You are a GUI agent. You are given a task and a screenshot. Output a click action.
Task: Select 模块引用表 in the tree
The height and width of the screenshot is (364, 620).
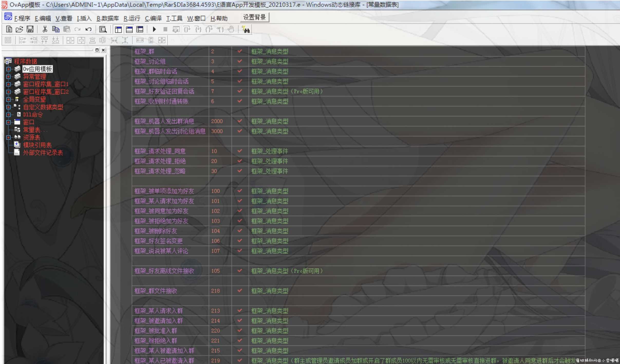[37, 145]
